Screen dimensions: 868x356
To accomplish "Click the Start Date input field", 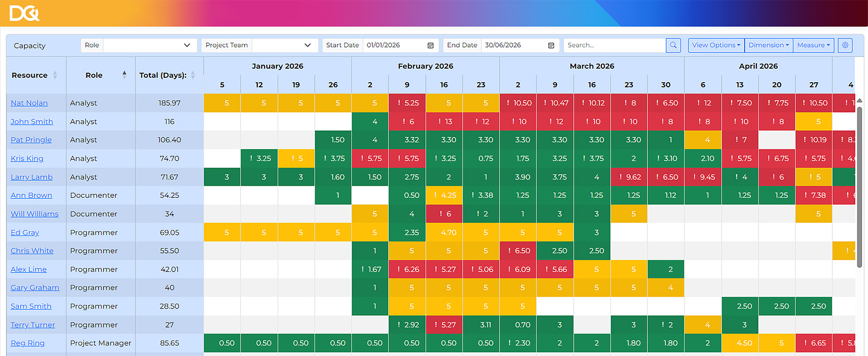I will [394, 45].
